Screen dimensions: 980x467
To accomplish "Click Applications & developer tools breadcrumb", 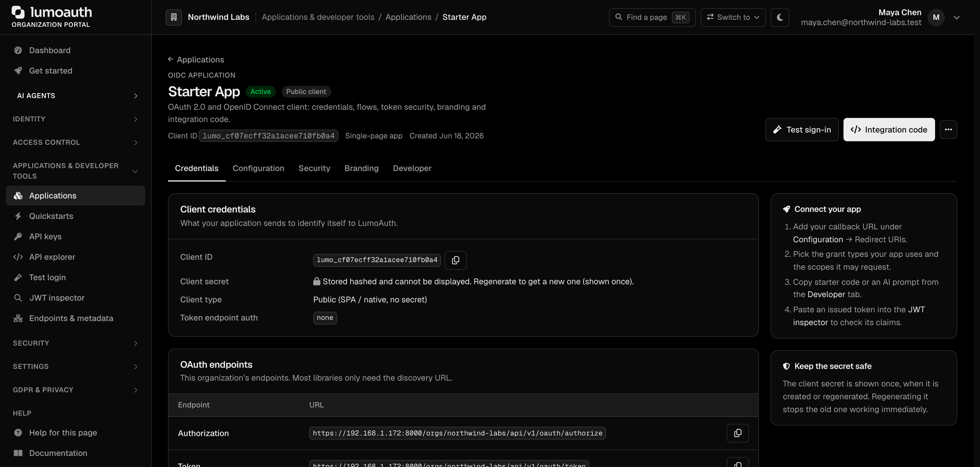I will [318, 17].
